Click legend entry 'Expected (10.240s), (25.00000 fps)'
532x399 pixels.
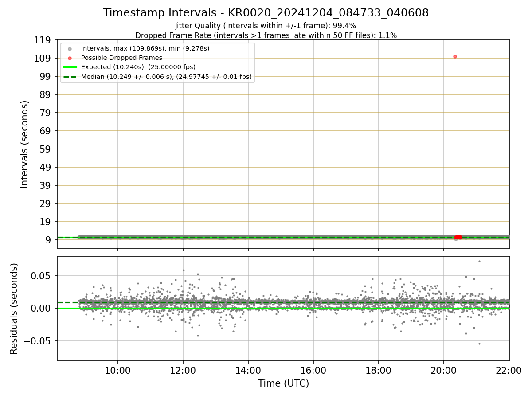coord(138,67)
